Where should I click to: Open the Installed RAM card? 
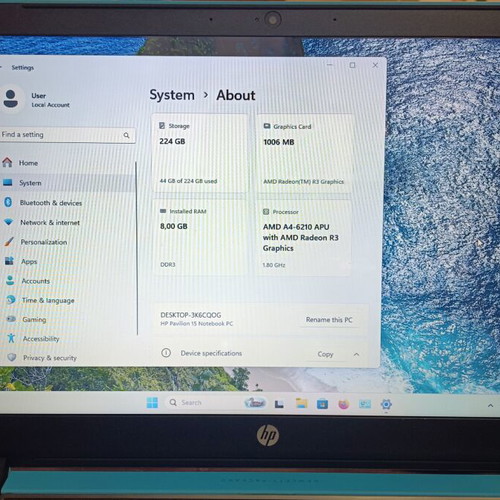(200, 237)
